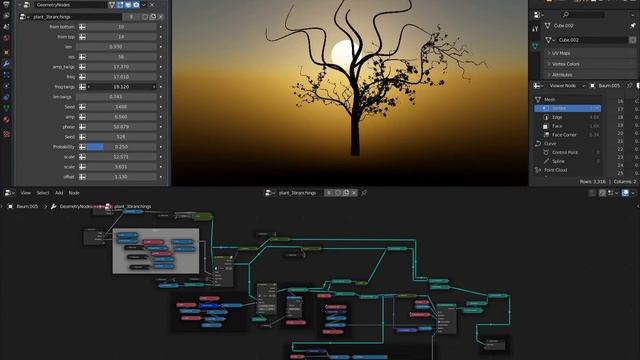Toggle modifier render camera visibility
Screen dimensions: 640x360
pyautogui.click(x=136, y=5)
